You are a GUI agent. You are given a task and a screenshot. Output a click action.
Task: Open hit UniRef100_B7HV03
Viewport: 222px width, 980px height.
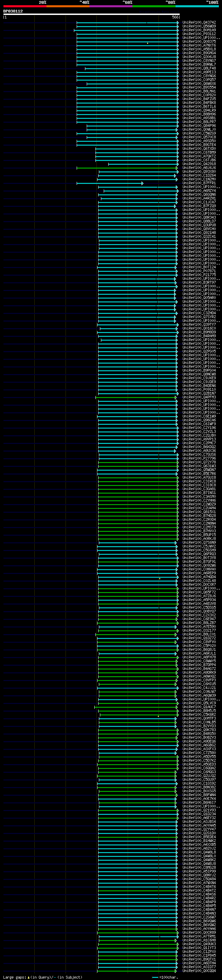199,531
